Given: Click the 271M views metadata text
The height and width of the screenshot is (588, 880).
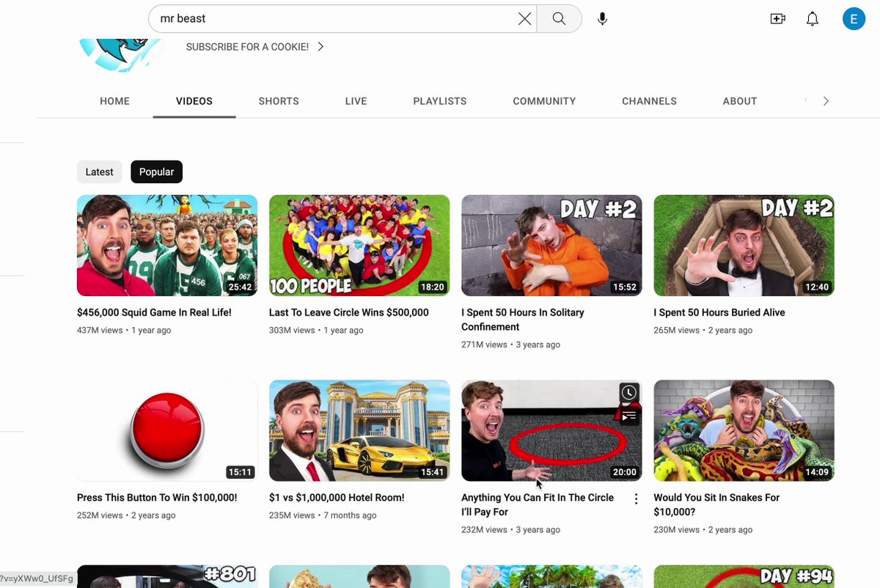Looking at the screenshot, I should (x=511, y=345).
